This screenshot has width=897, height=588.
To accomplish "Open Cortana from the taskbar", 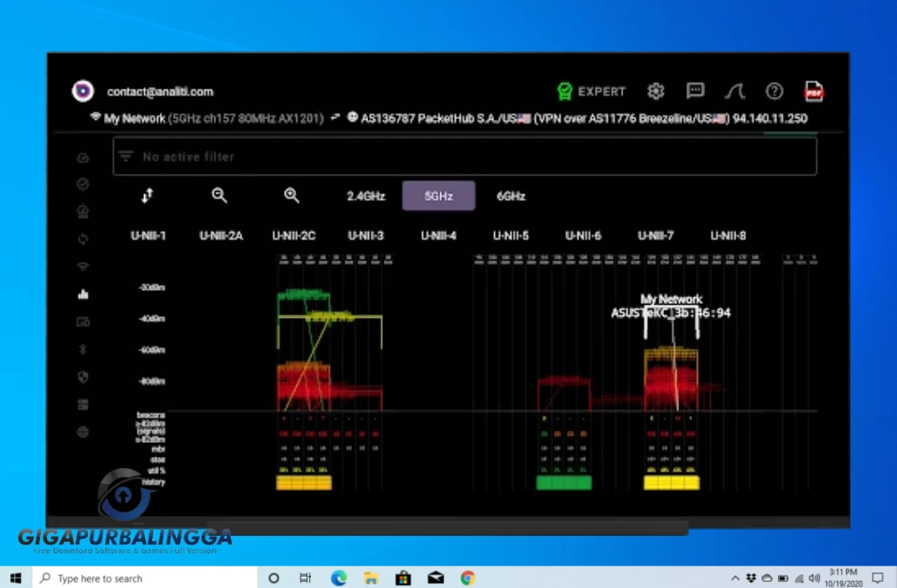I will [x=274, y=578].
